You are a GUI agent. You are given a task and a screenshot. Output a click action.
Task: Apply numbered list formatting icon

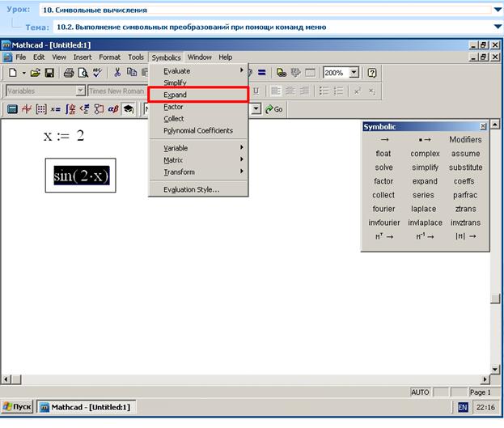pos(338,91)
